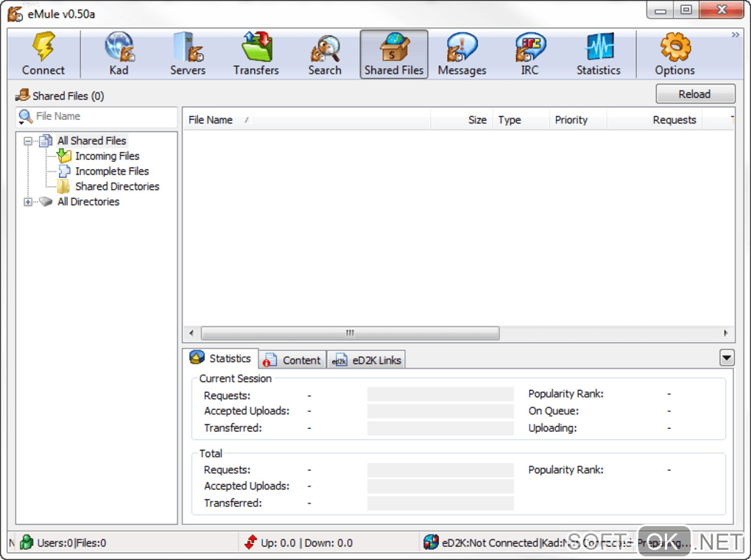Select Shared Directories in tree
Viewport: 751px width, 560px height.
(x=117, y=187)
